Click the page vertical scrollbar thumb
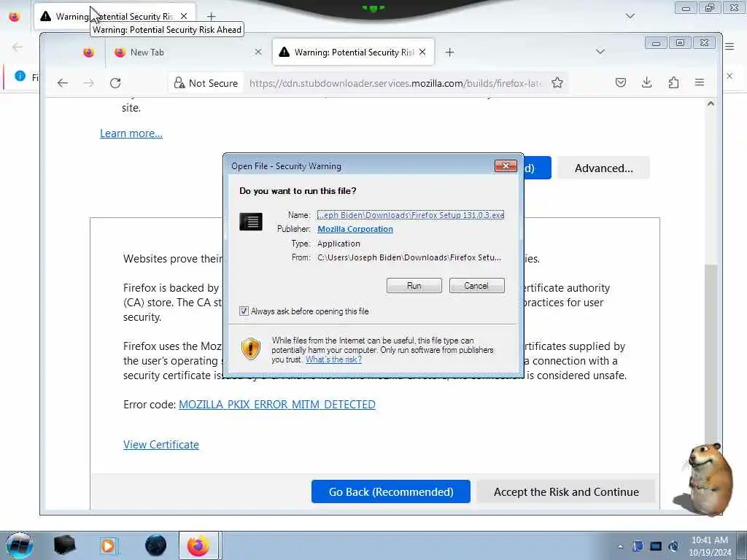747x560 pixels. [711, 355]
